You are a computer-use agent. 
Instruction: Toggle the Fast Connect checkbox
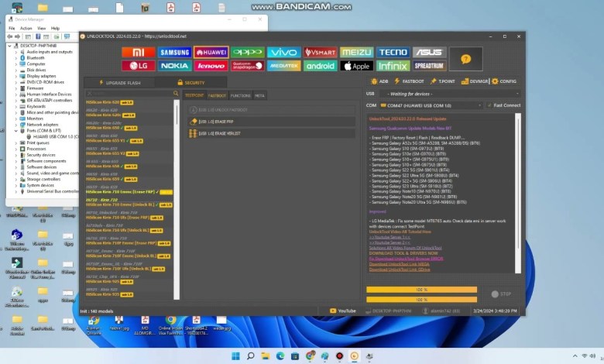[489, 105]
